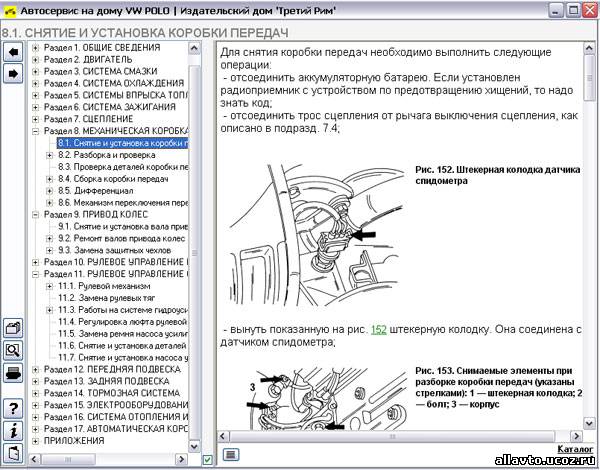Select 9.1. Снятие и установка вала привода
The width and height of the screenshot is (600, 470).
123,227
